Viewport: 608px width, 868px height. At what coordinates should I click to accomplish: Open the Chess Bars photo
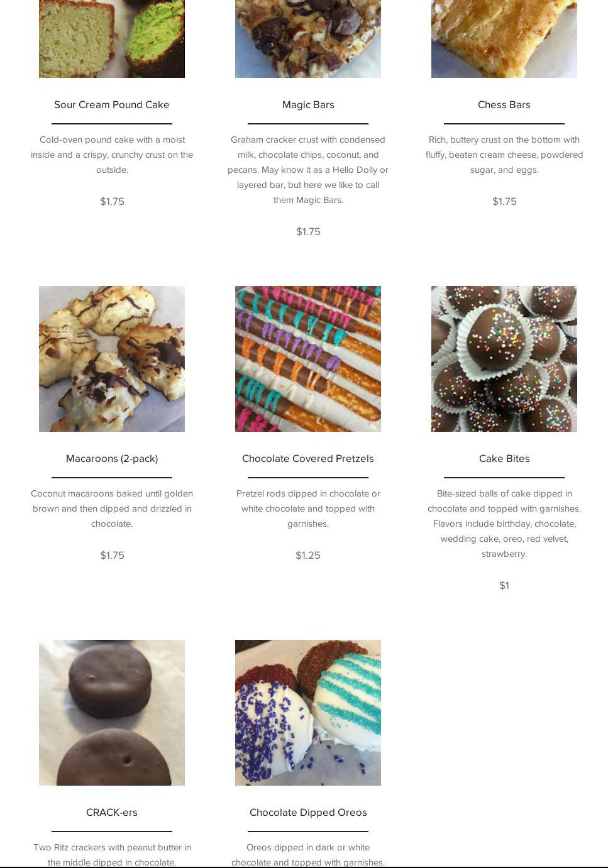(x=504, y=39)
